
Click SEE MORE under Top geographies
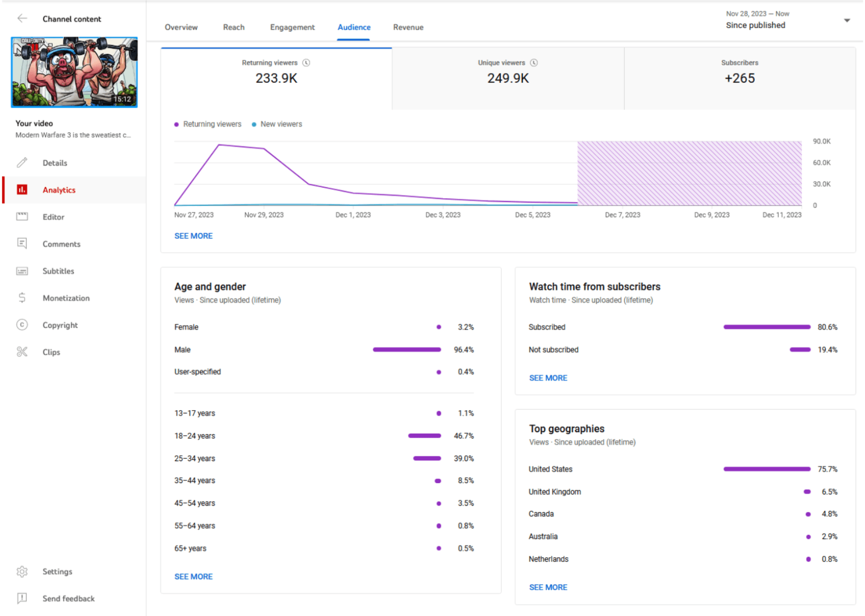click(548, 587)
